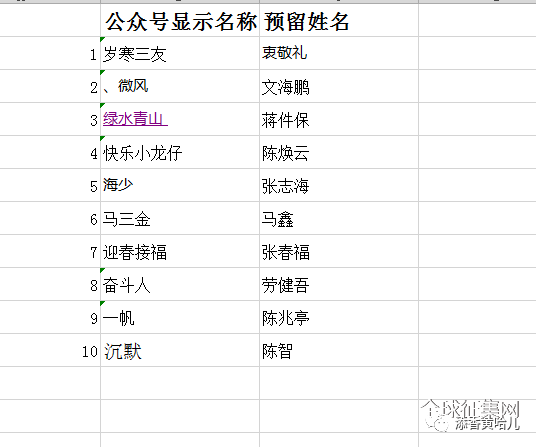Select the 沉默 cell
This screenshot has width=536, height=447.
tap(180, 350)
